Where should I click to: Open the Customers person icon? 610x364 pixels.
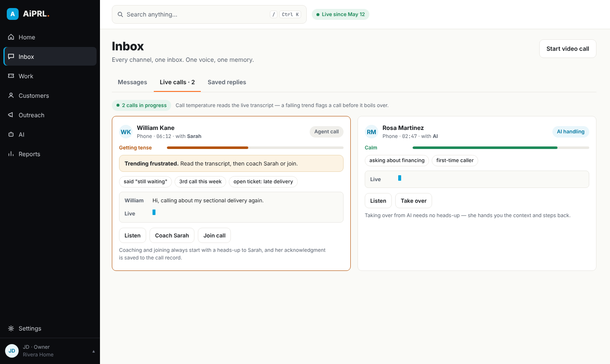(11, 96)
